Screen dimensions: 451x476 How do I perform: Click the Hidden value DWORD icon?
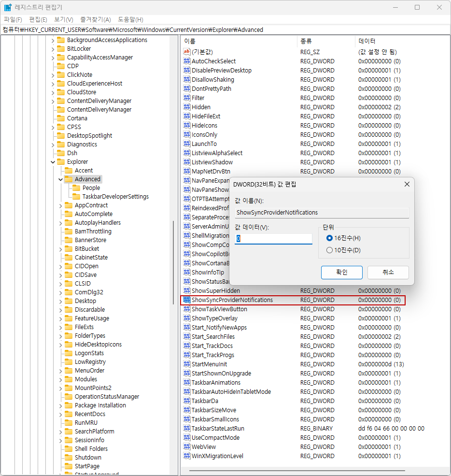pos(187,107)
